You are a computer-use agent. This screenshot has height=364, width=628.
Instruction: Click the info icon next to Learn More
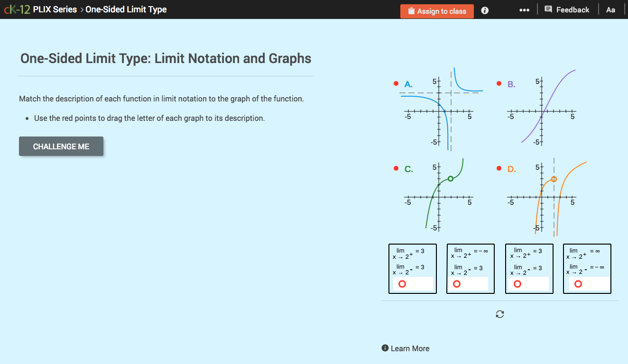coord(385,347)
